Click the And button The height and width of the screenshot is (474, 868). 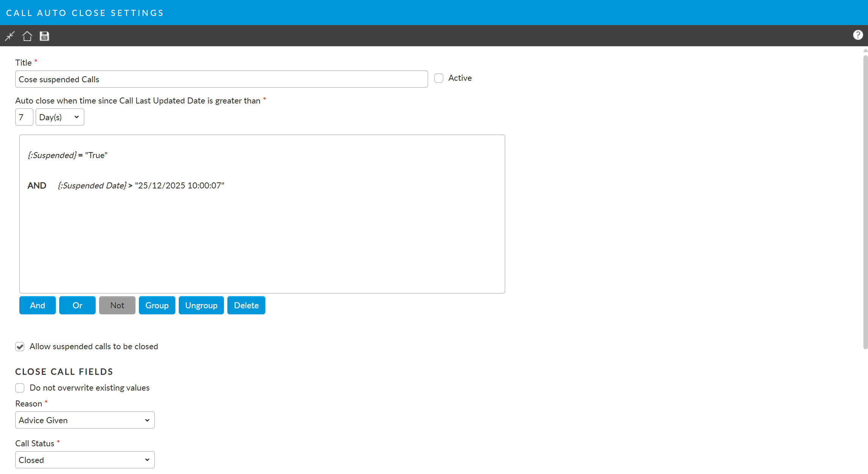point(38,305)
